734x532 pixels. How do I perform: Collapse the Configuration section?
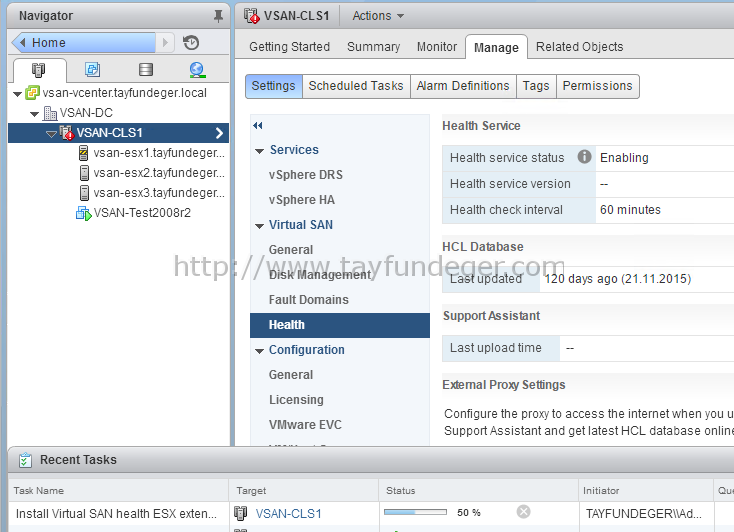click(259, 351)
